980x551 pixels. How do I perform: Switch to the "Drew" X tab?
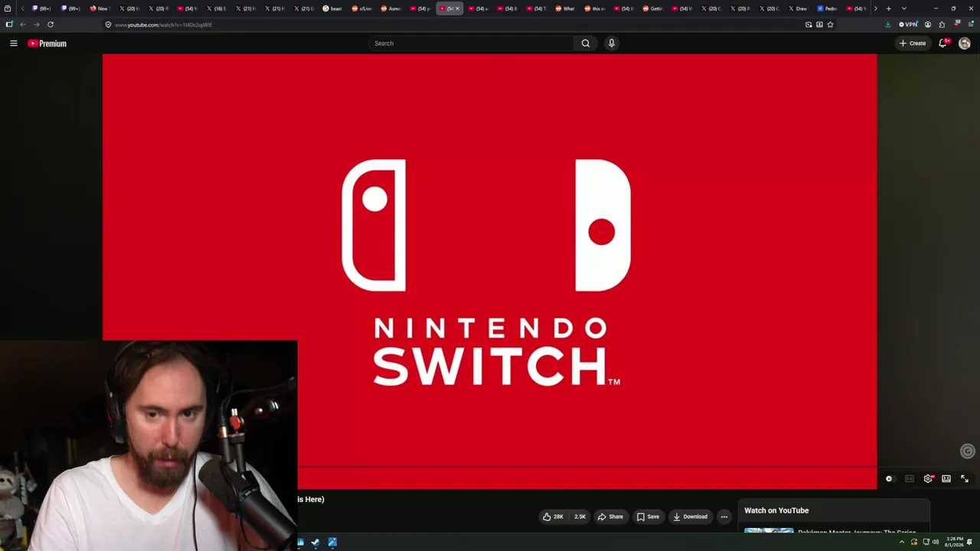pyautogui.click(x=798, y=8)
